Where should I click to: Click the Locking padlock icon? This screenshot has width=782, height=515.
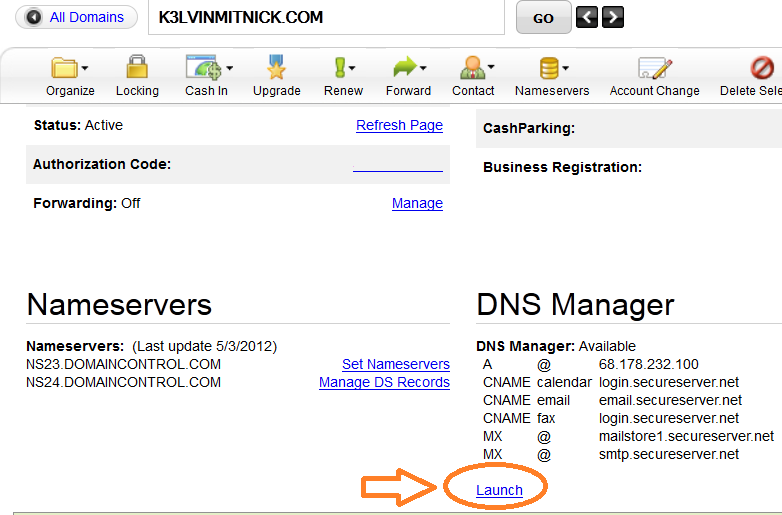137,67
